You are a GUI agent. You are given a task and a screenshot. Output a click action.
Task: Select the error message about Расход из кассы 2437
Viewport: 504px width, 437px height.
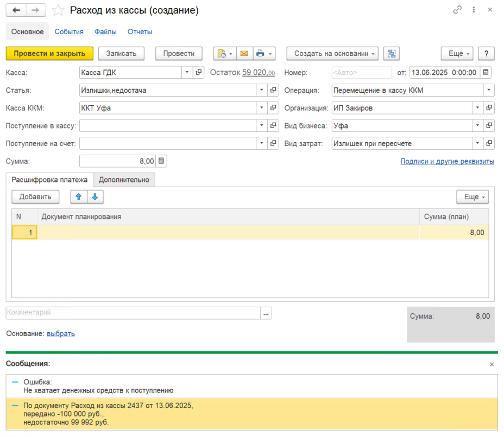pos(251,414)
